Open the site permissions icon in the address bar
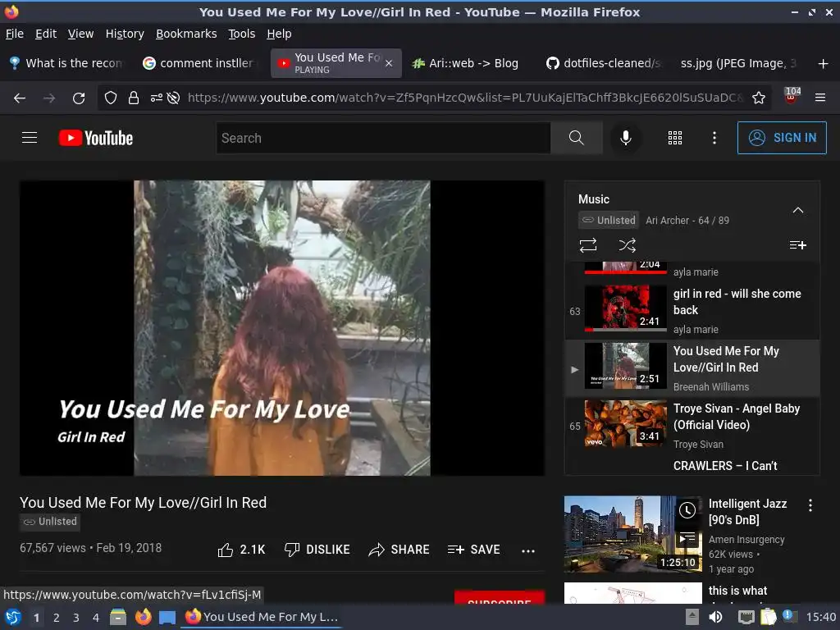This screenshot has height=630, width=840. [156, 98]
